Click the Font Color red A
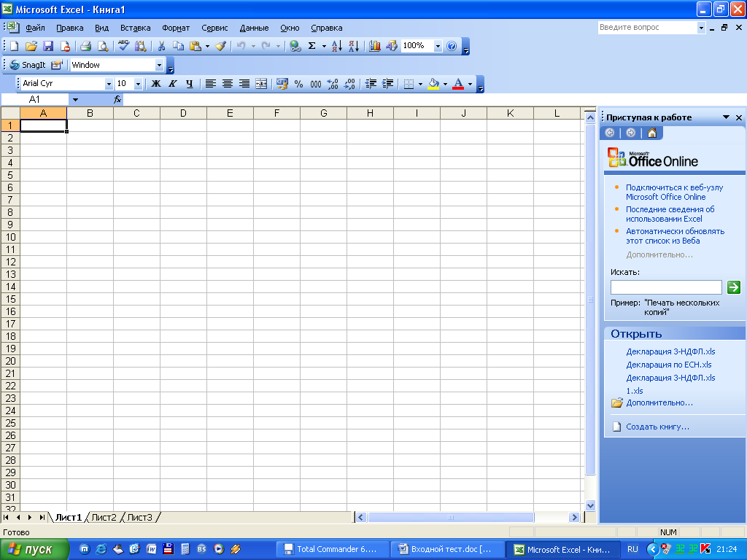Viewport: 747px width, 560px height. [458, 84]
